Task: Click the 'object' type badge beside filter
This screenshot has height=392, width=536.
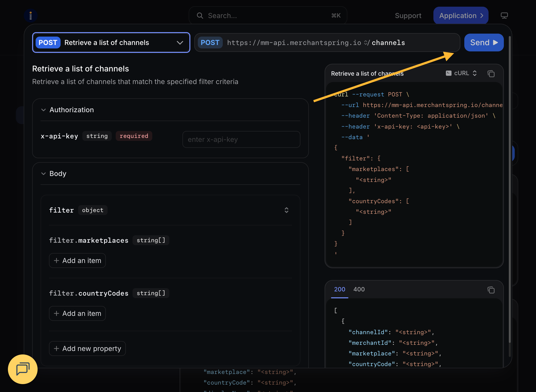Action: point(93,210)
